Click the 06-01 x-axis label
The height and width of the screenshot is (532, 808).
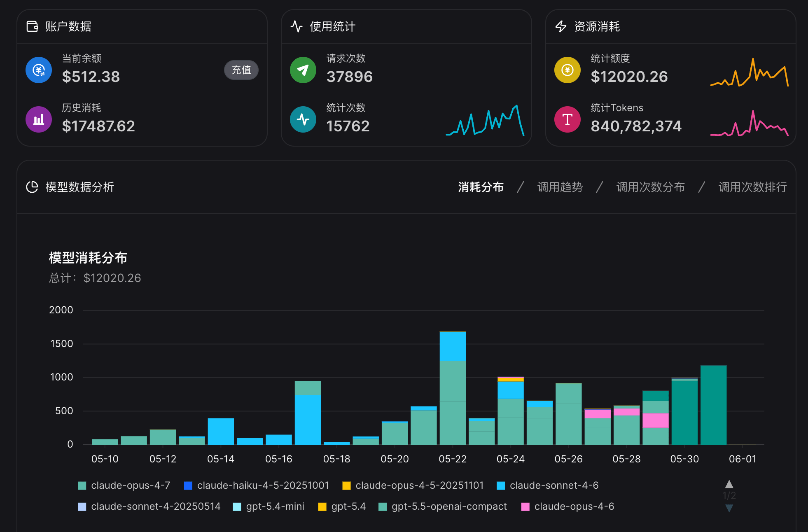[x=743, y=459]
